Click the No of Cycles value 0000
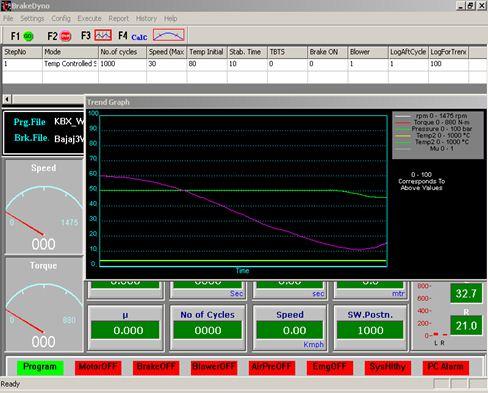Screen dimensions: 488x393 pyautogui.click(x=208, y=330)
